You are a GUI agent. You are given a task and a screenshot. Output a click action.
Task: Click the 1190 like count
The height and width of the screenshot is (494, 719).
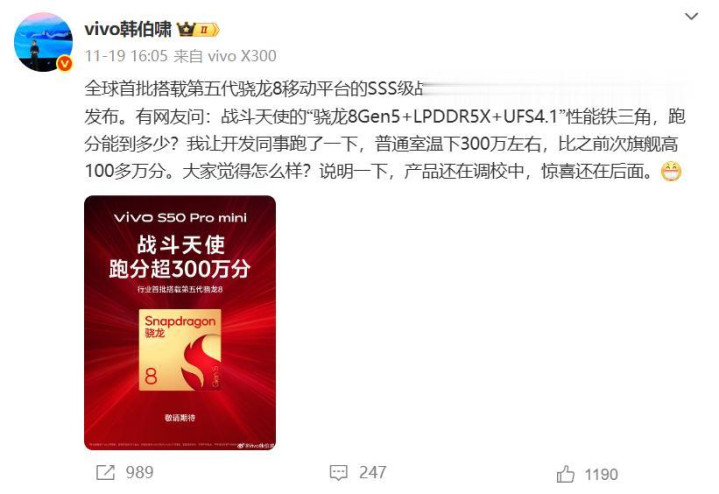click(601, 474)
